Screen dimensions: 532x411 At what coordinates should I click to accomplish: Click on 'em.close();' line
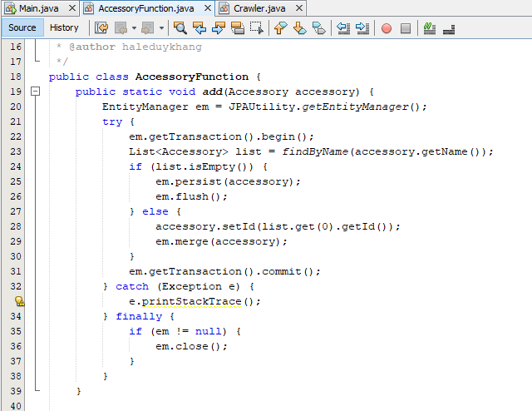[191, 346]
